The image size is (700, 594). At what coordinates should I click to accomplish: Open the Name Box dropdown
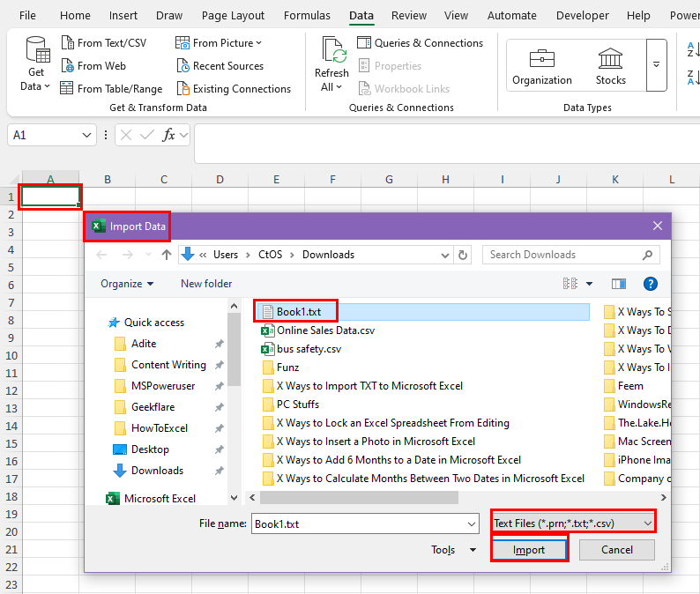point(86,135)
